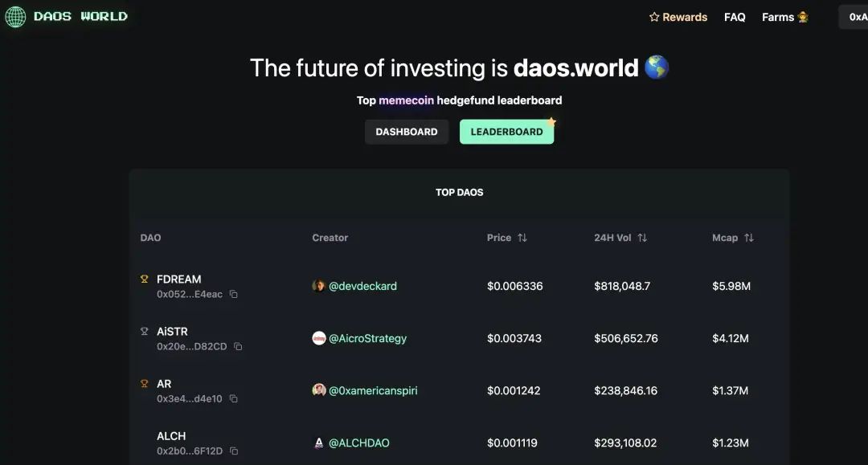Copy the FDREAM contract address

234,295
